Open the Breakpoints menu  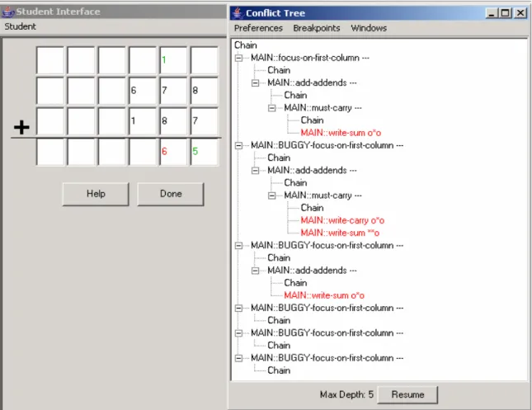point(317,28)
